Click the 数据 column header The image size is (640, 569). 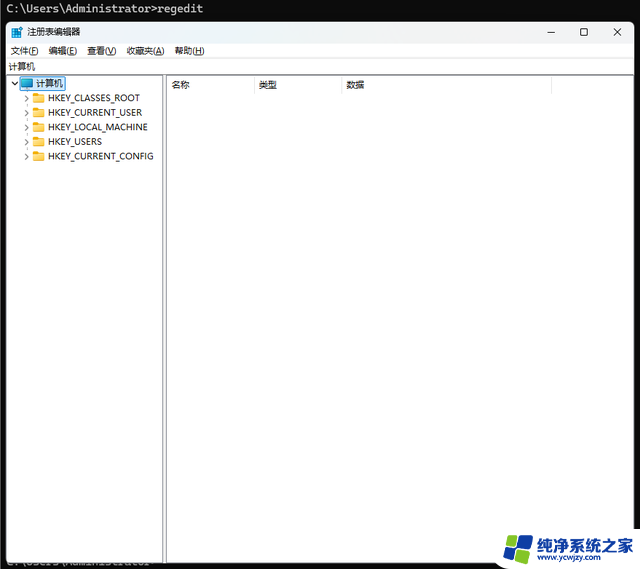pyautogui.click(x=447, y=85)
